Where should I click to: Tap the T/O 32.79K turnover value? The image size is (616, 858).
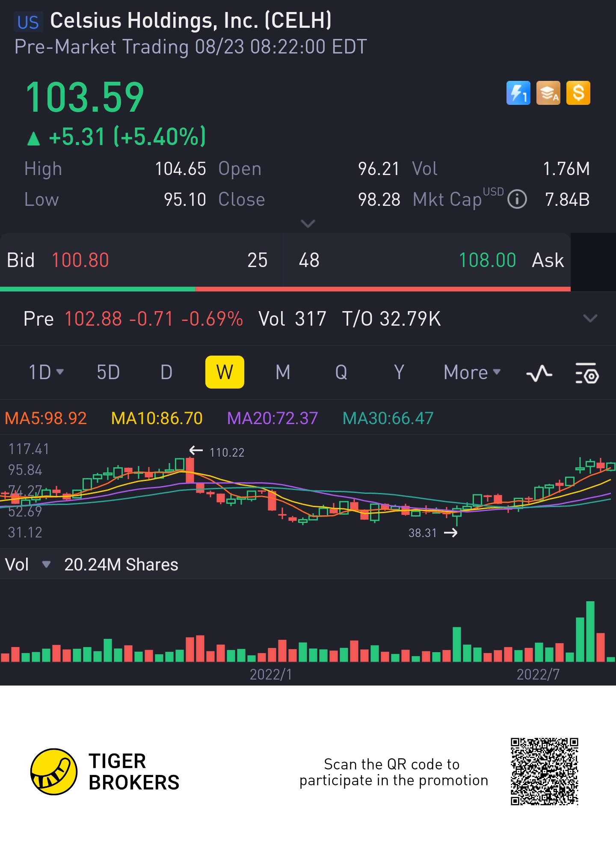[391, 319]
